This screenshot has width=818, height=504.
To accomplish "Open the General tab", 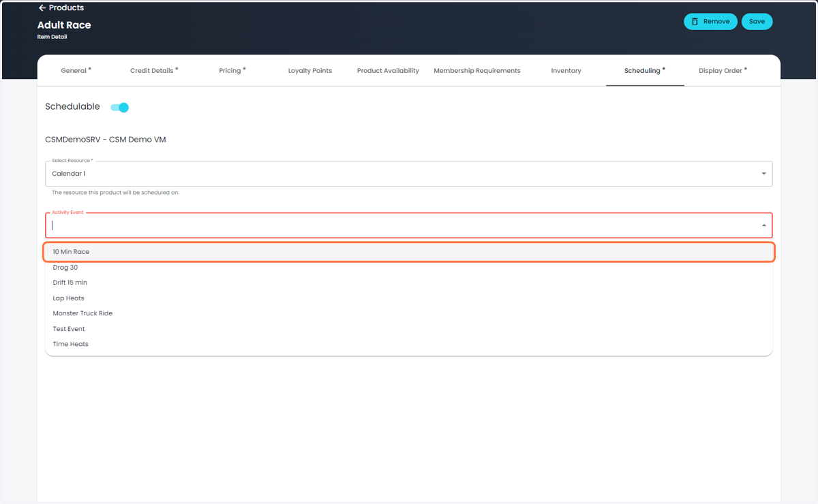I will click(x=76, y=70).
